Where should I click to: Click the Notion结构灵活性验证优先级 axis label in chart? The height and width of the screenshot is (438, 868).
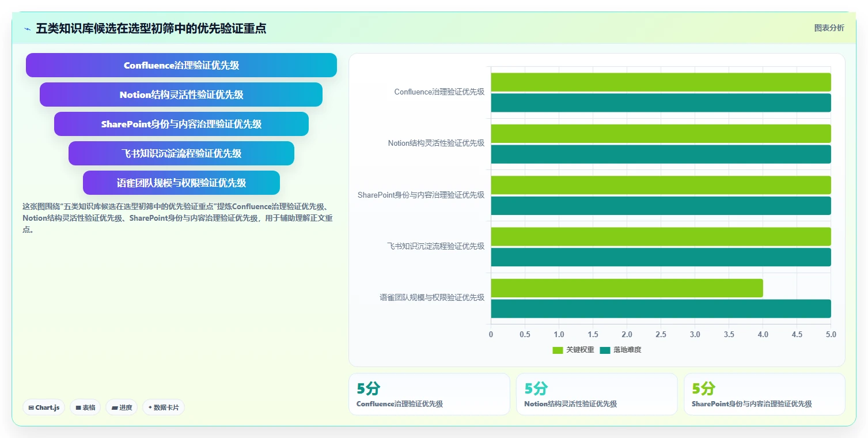[x=436, y=143]
